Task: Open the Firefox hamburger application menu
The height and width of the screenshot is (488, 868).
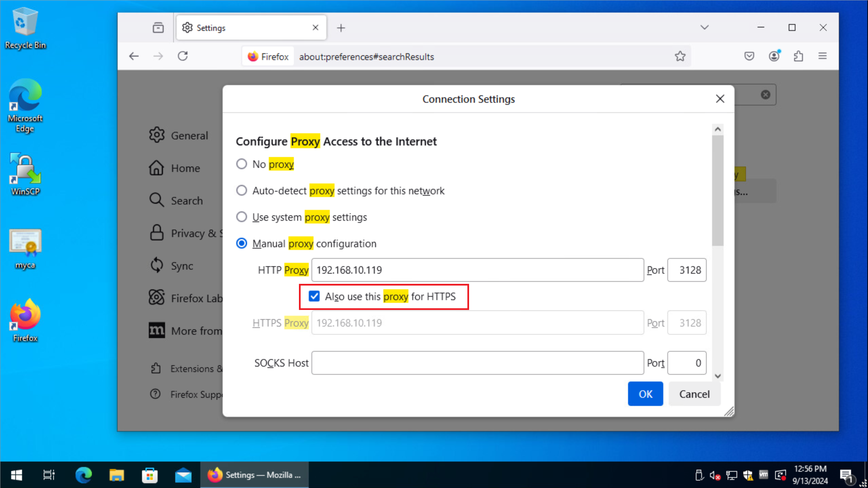Action: tap(823, 56)
